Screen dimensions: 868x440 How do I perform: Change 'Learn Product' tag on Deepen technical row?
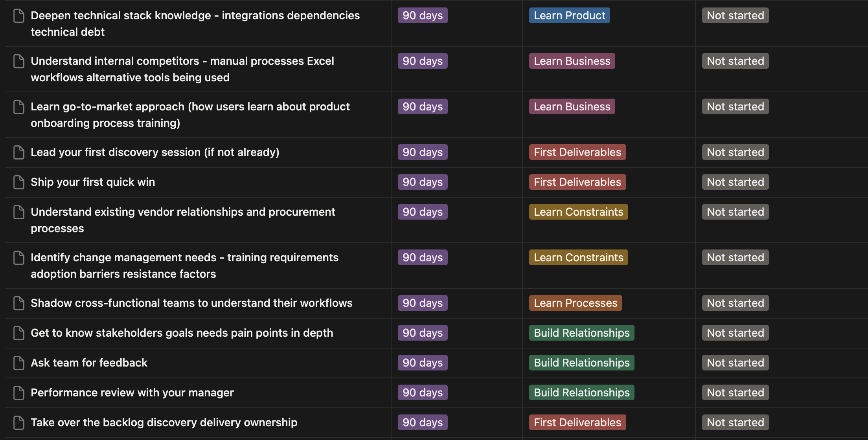pyautogui.click(x=569, y=16)
